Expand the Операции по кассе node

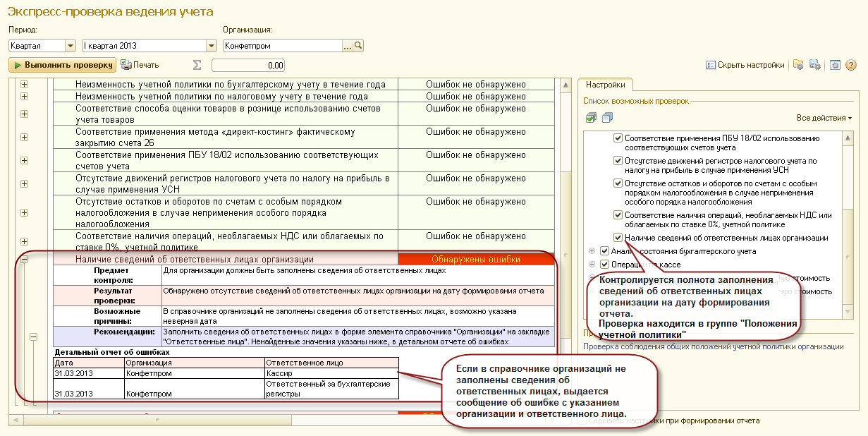tap(592, 264)
